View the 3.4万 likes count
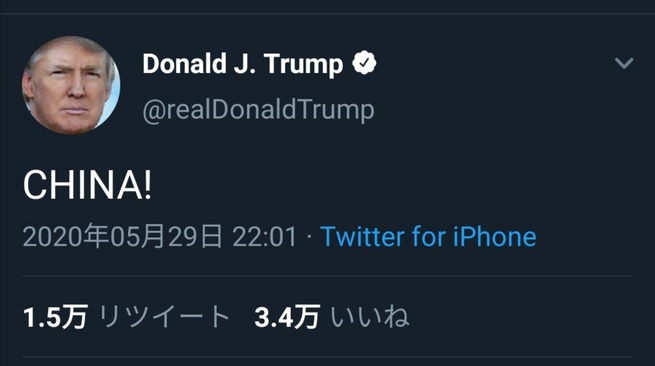The width and height of the screenshot is (655, 366). 287,317
